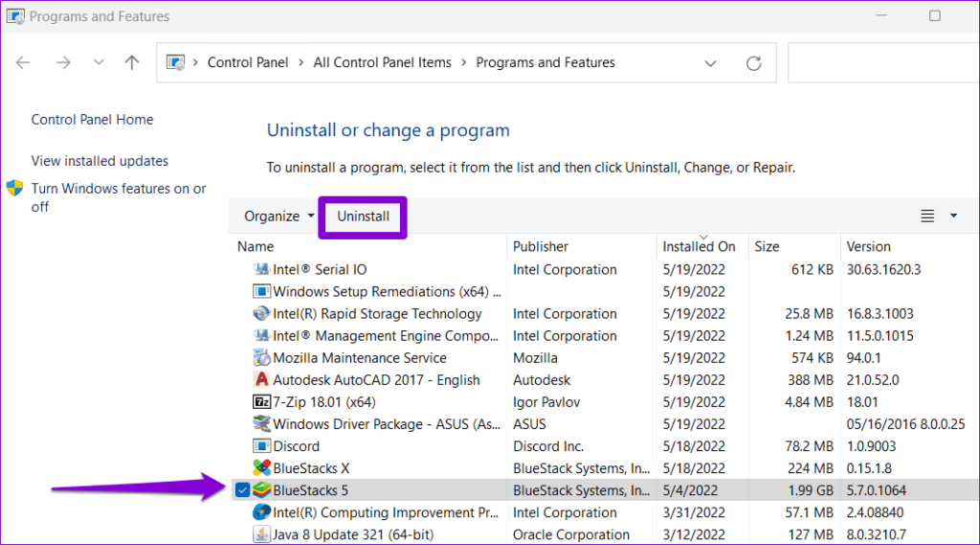The height and width of the screenshot is (545, 980).
Task: Click the Intel Serial IO icon
Action: (261, 269)
